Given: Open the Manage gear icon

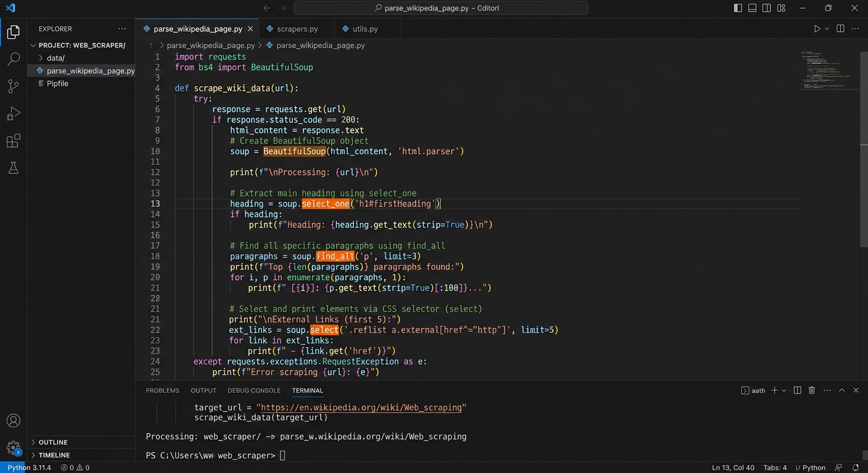Looking at the screenshot, I should [13, 448].
